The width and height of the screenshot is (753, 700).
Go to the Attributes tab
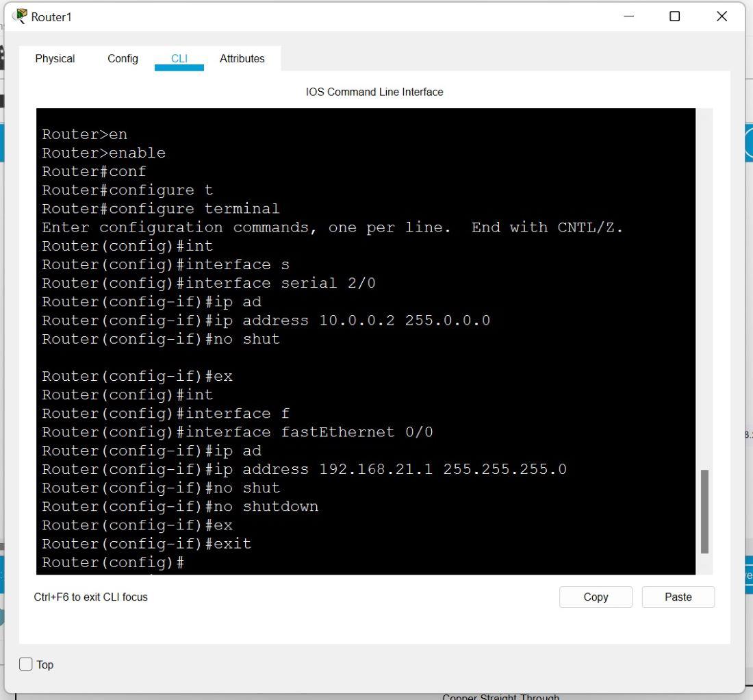[242, 59]
